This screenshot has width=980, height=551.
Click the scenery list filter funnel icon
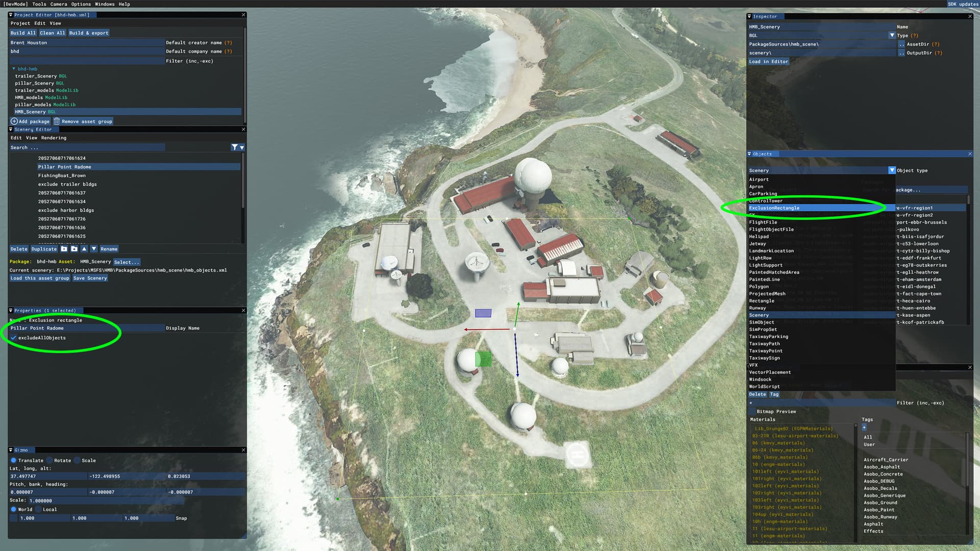click(234, 147)
